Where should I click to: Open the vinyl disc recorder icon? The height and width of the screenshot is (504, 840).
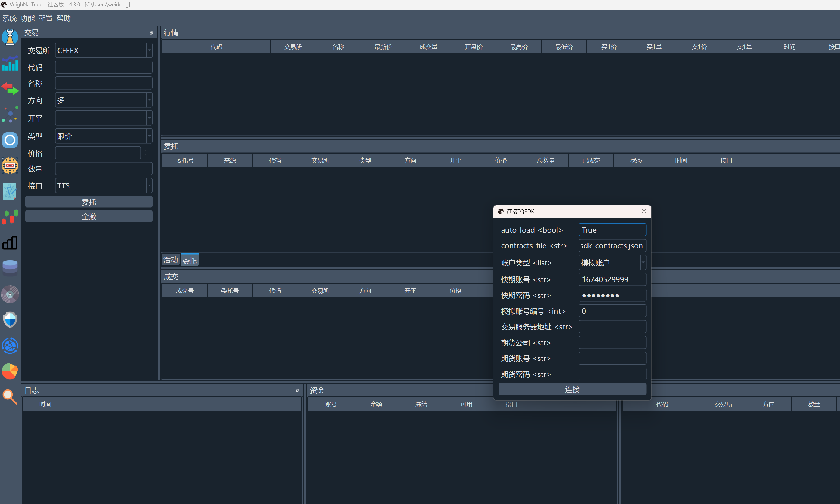tap(10, 294)
